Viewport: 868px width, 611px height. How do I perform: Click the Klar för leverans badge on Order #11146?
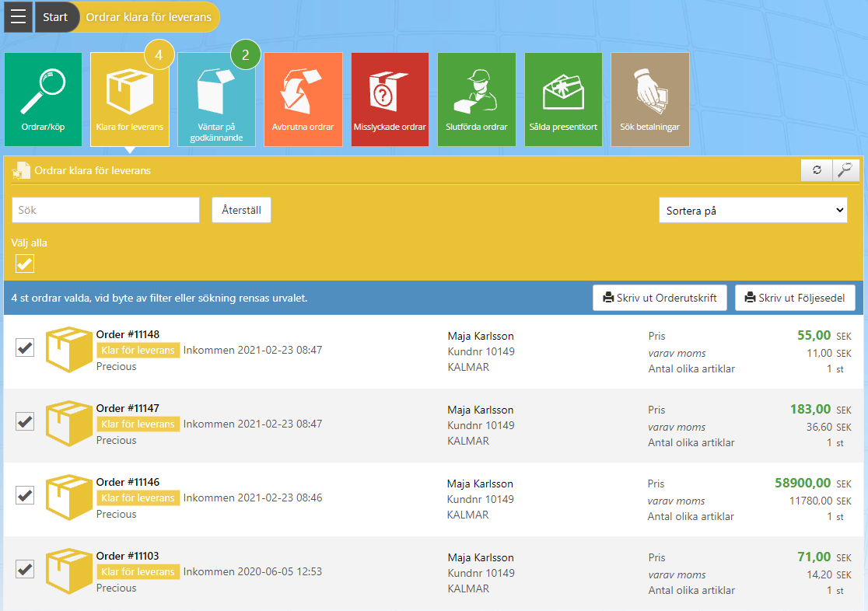point(138,498)
